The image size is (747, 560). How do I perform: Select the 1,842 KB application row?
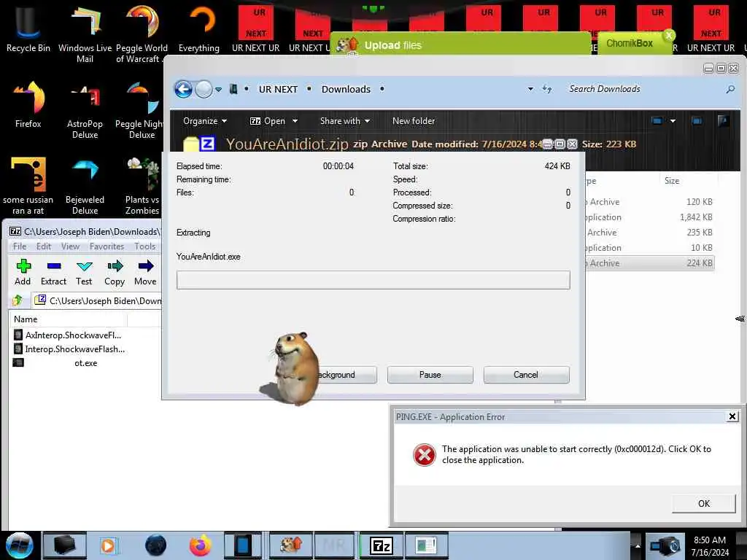[x=650, y=217]
